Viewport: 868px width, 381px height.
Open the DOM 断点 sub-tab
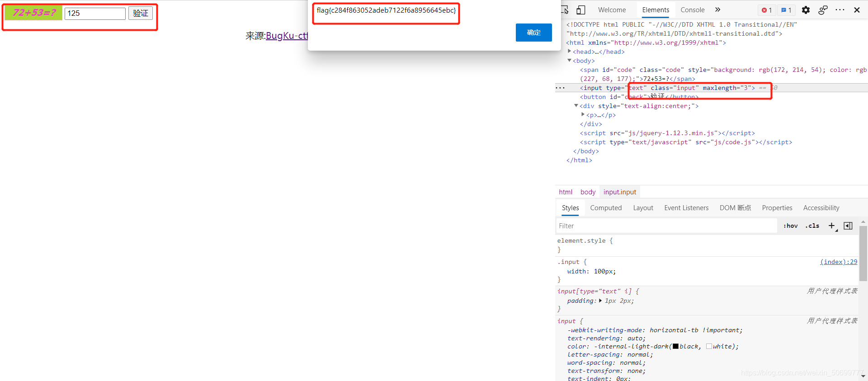735,208
